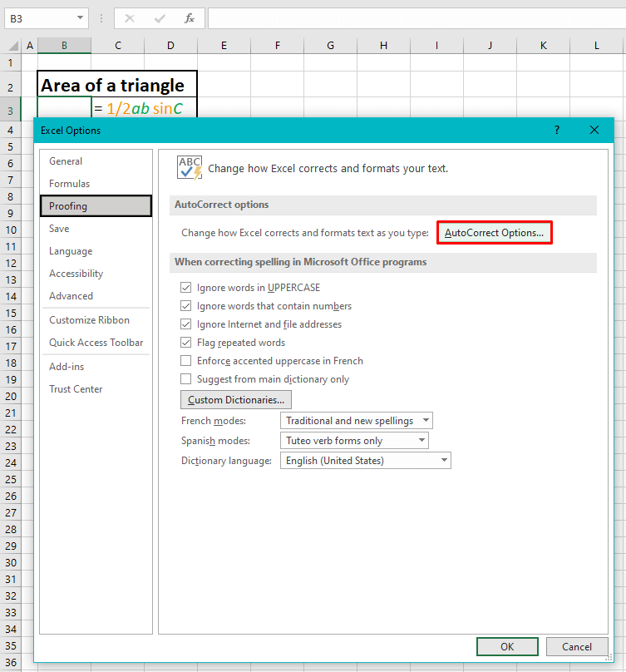Click the selected cell B3

pos(64,107)
